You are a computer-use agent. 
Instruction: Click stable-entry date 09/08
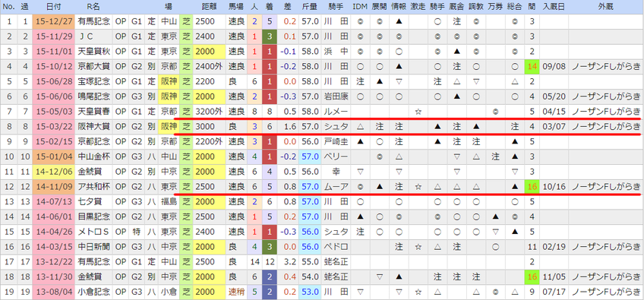[553, 67]
